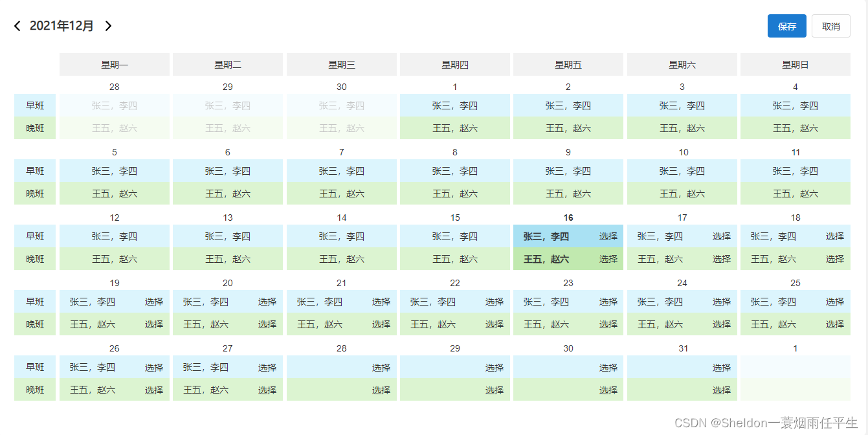Click the date number 31

point(682,348)
